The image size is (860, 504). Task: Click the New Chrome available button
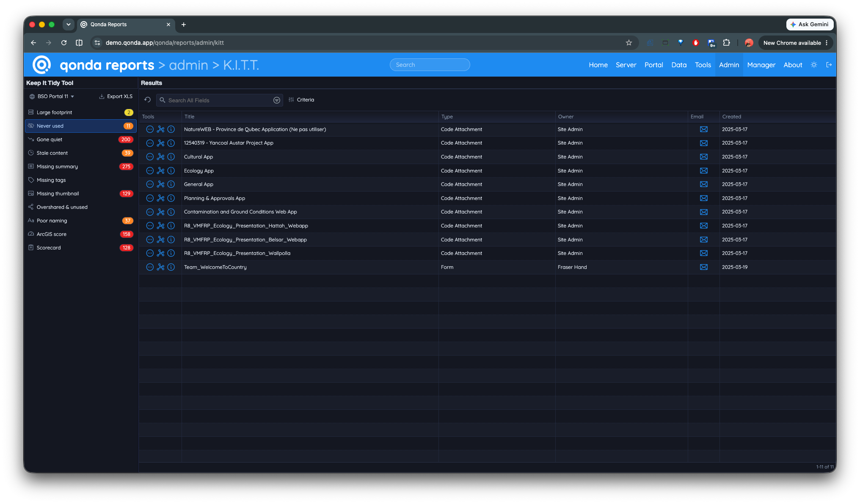pyautogui.click(x=796, y=43)
